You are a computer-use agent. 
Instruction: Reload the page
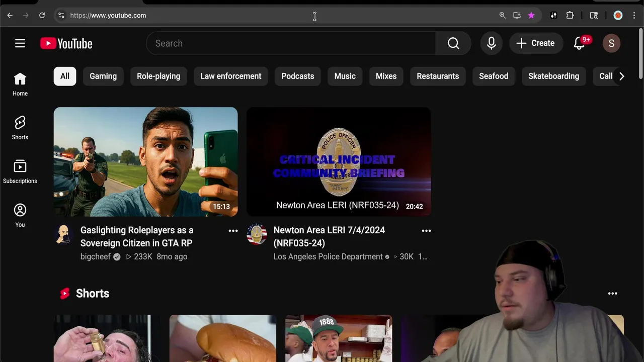click(x=42, y=16)
